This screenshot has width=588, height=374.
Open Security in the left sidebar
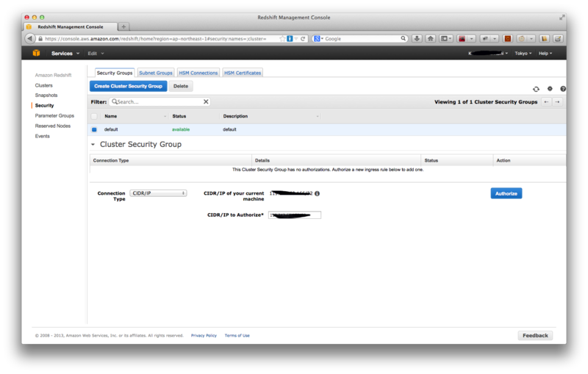point(44,105)
